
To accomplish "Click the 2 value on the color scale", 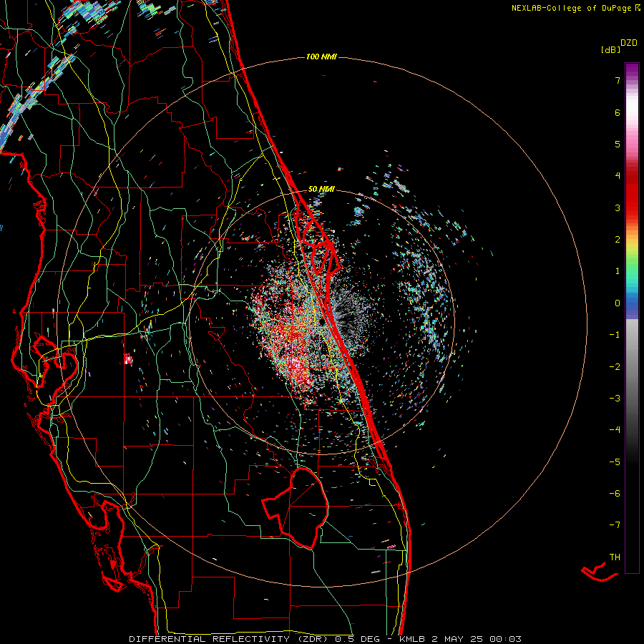I will (x=618, y=240).
